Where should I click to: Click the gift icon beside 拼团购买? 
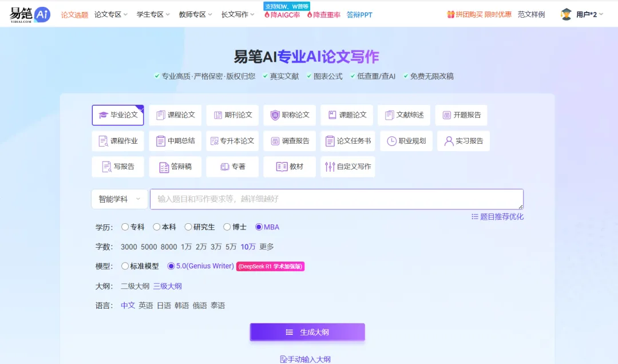[450, 14]
